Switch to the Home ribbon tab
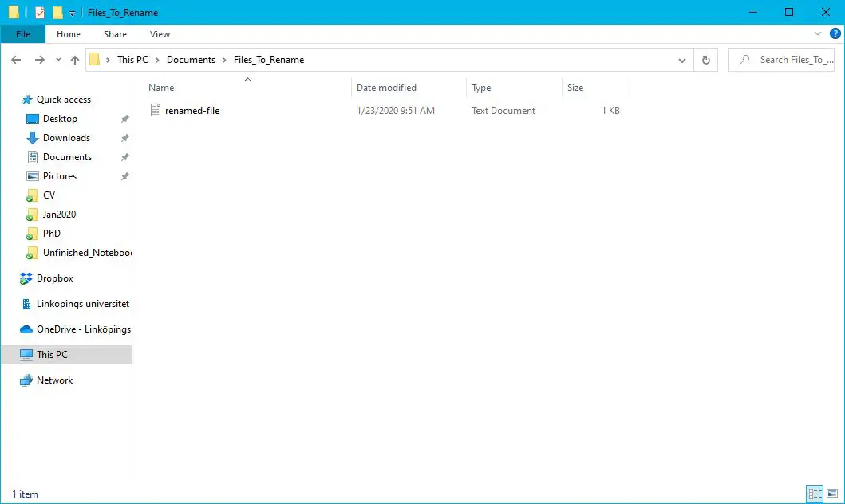 (69, 34)
